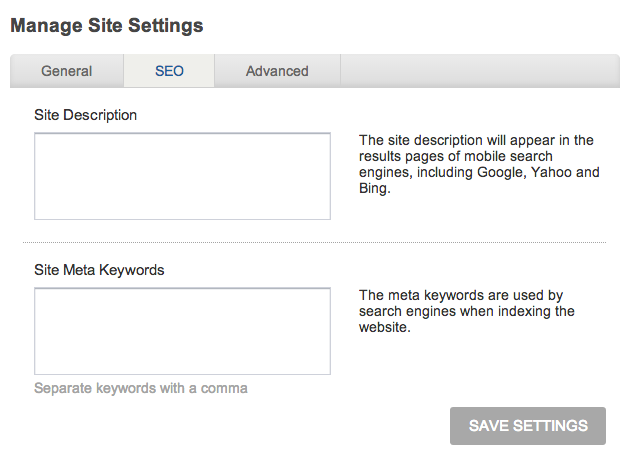Click the word Google in the help text
631x458 pixels.
point(501,172)
